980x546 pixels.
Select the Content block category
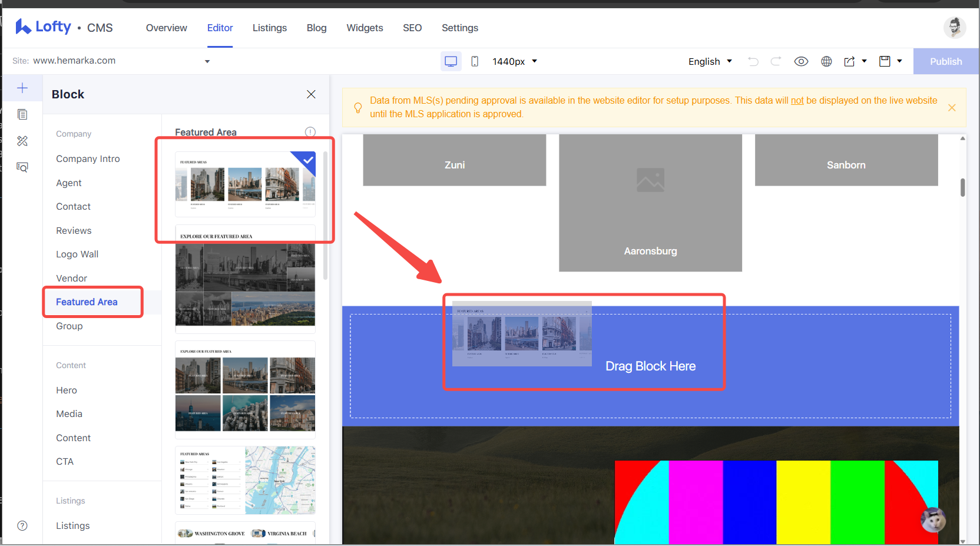pyautogui.click(x=73, y=438)
